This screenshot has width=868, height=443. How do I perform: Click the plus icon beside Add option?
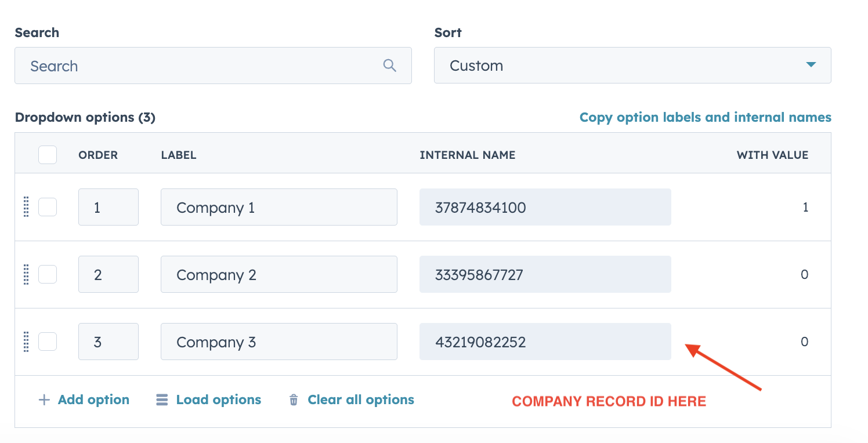click(x=44, y=400)
